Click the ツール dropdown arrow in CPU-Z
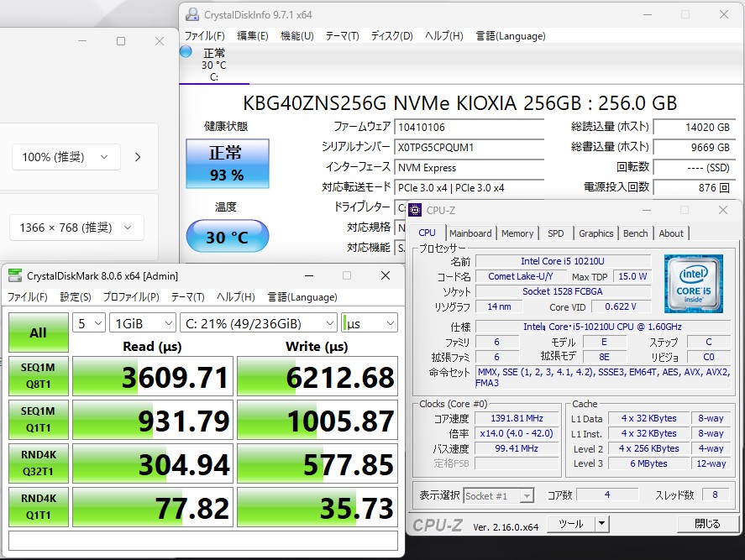 [601, 524]
